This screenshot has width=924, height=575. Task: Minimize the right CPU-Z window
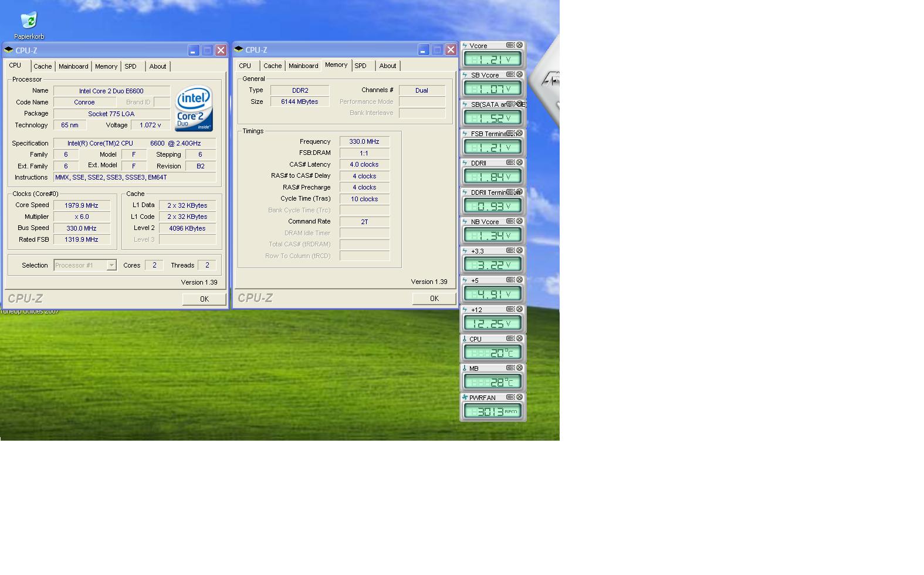coord(423,50)
